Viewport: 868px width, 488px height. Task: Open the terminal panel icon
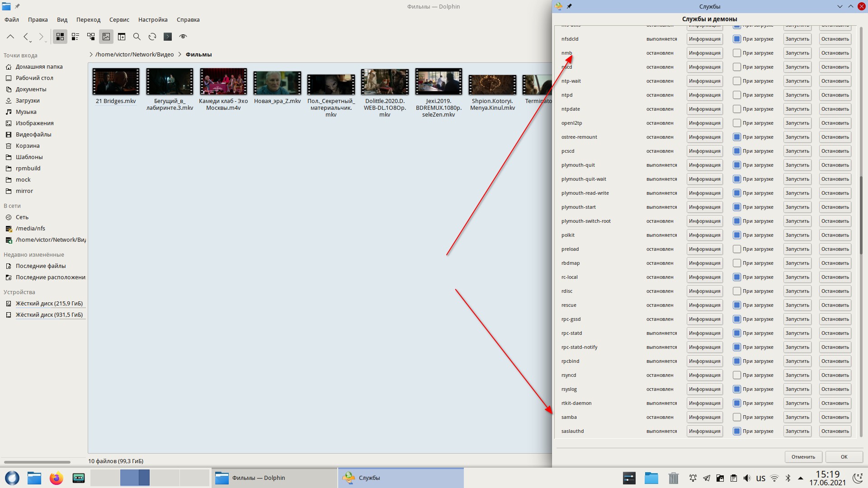pyautogui.click(x=168, y=37)
